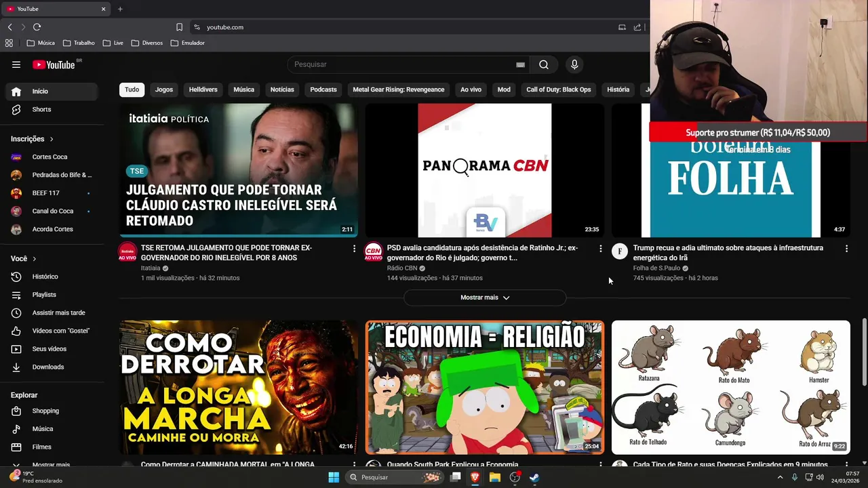Open the YouTube hamburger guide menu

tap(16, 64)
